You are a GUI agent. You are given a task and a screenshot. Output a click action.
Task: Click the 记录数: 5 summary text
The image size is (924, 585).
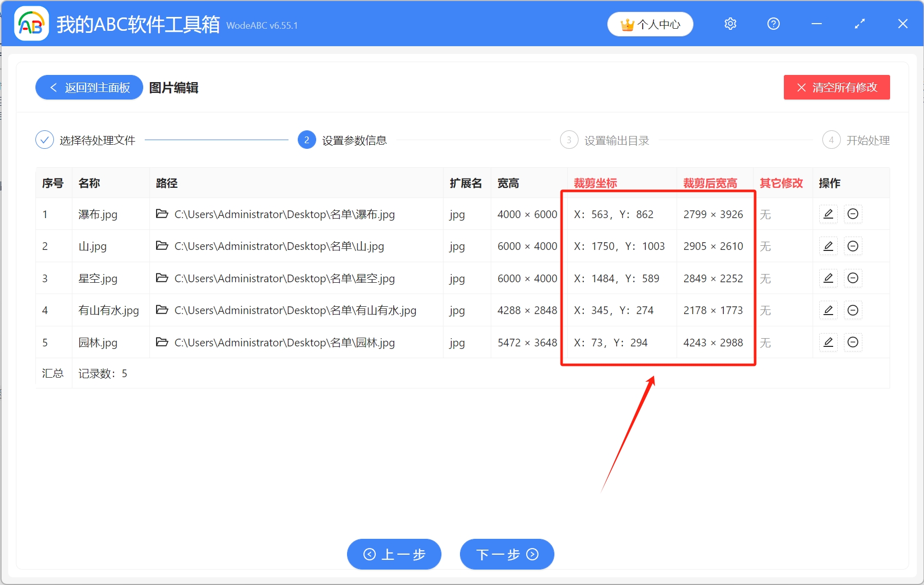[x=103, y=374]
